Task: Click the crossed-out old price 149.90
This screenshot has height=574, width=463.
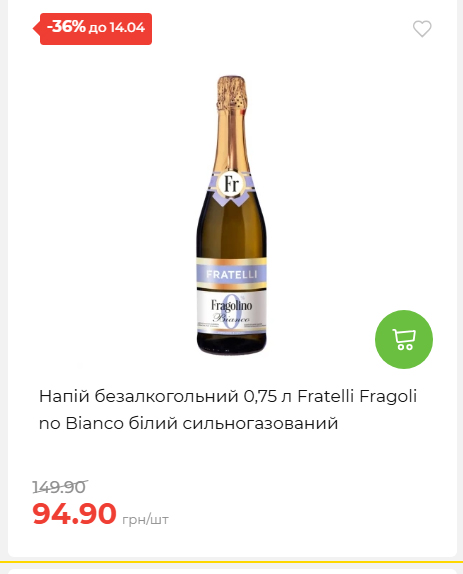Action: coord(60,487)
